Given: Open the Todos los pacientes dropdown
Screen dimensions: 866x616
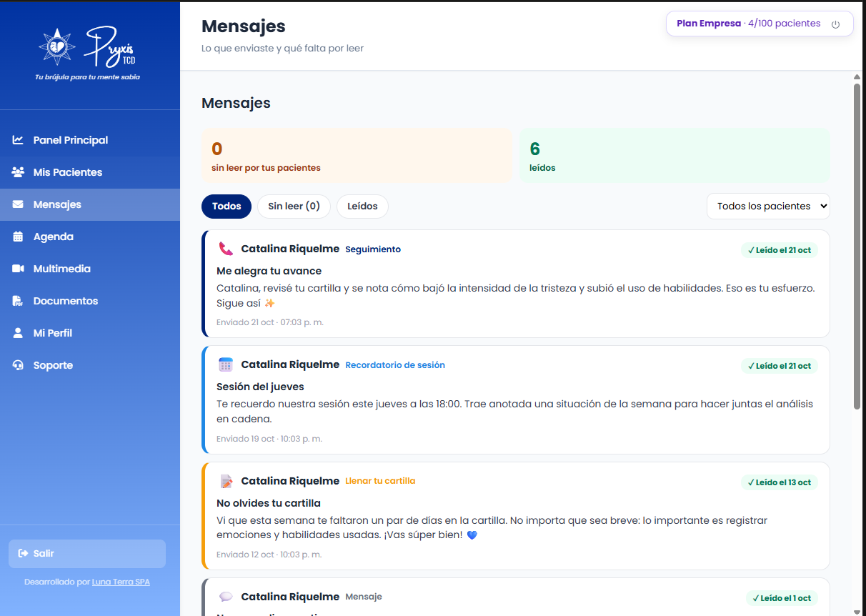Looking at the screenshot, I should (x=768, y=206).
